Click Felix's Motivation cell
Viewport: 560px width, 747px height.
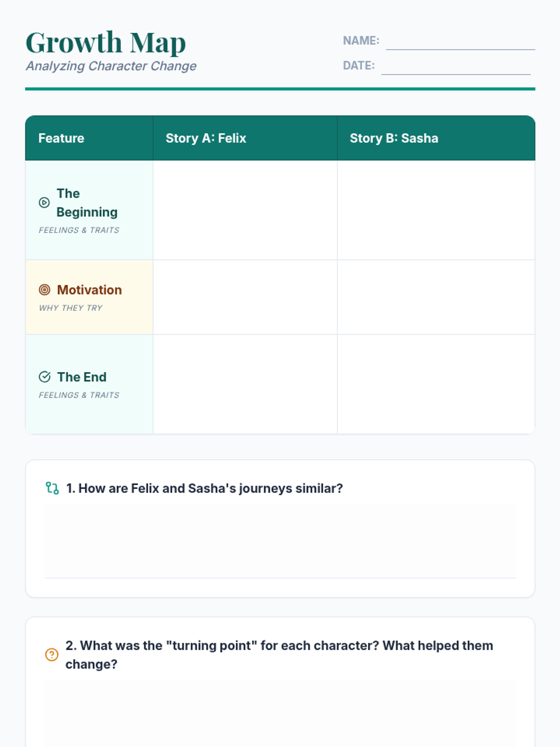(245, 297)
